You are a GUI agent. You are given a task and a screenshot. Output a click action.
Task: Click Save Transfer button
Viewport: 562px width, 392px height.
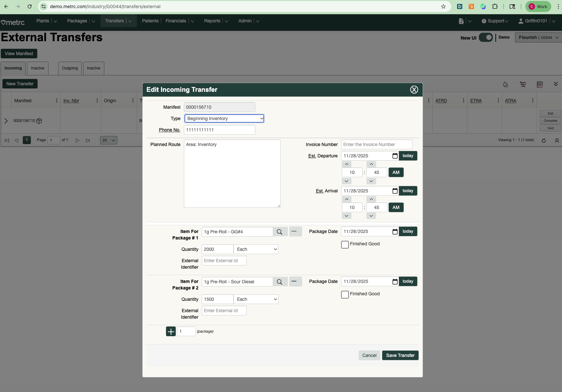[400, 355]
